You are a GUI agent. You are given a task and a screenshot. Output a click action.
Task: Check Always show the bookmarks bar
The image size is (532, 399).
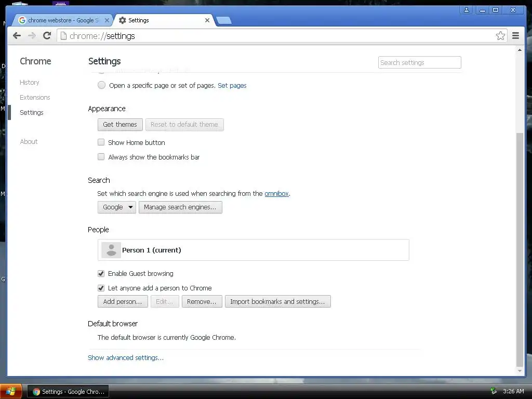pyautogui.click(x=101, y=157)
